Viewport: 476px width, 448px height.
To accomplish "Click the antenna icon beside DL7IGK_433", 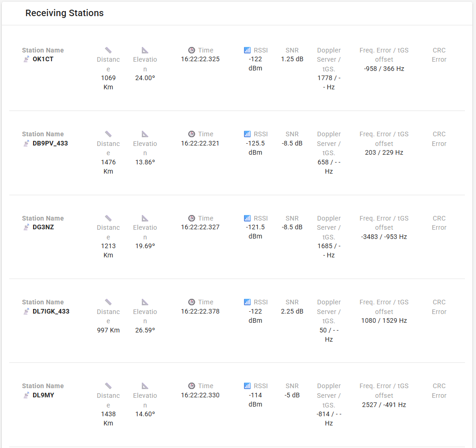I will [27, 311].
